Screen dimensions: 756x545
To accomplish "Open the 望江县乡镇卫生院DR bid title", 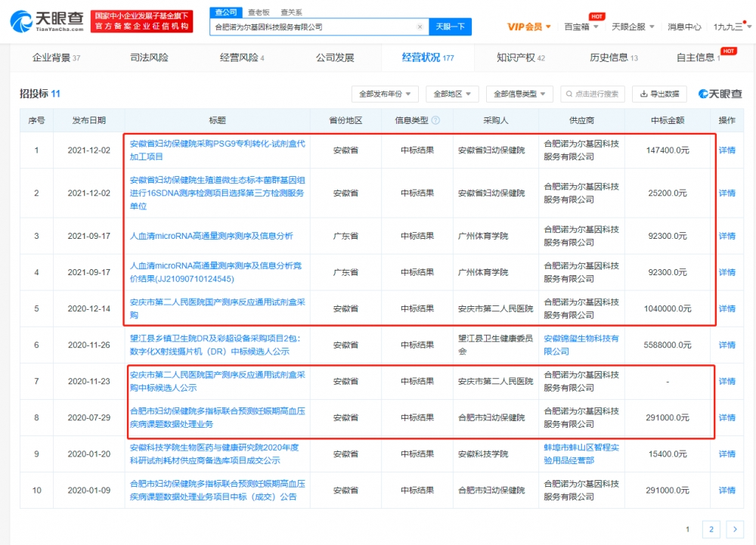I will pos(215,345).
